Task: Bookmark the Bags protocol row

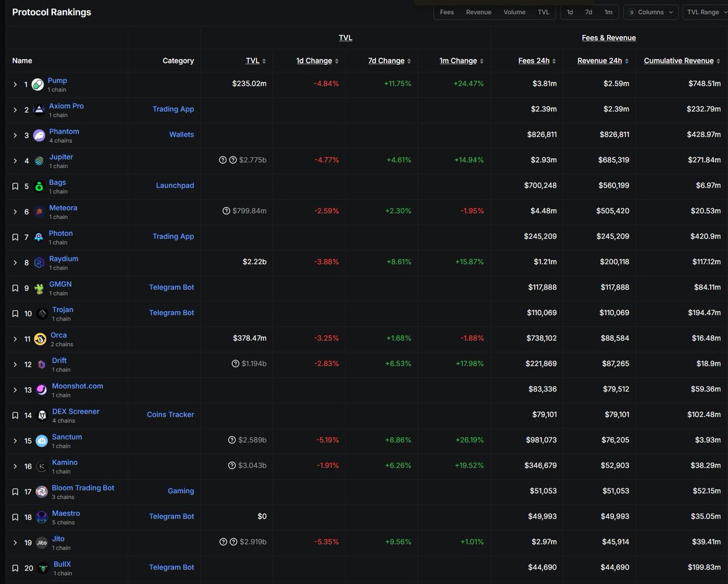Action: (15, 186)
